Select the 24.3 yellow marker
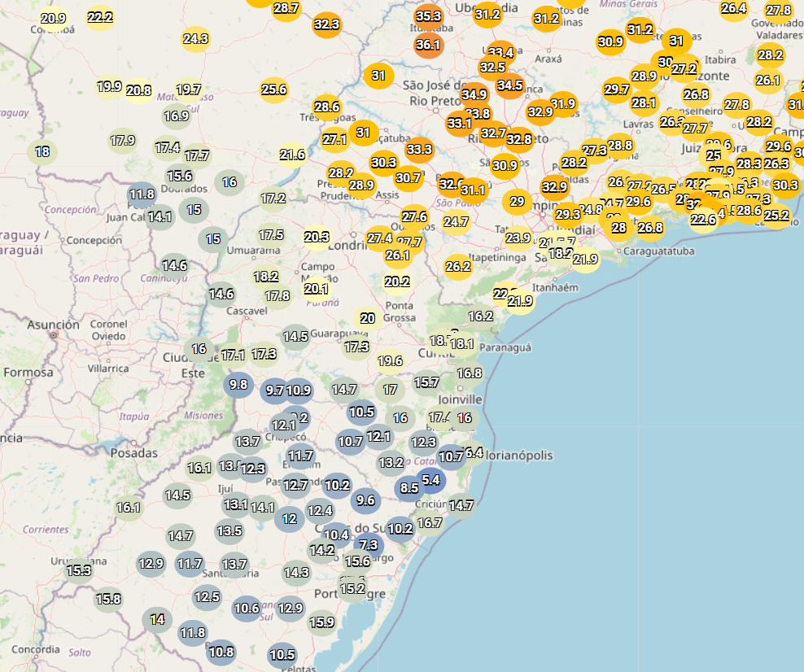 pos(196,39)
